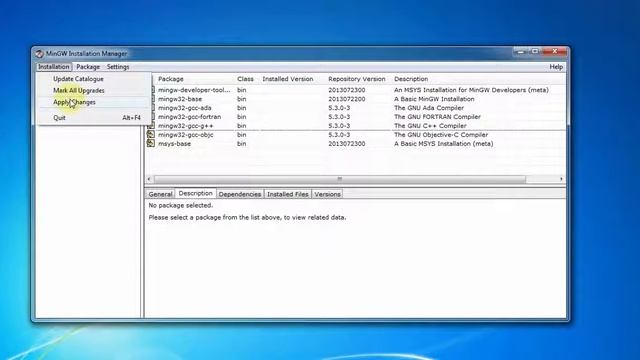Toggle checkbox for msys-base package
This screenshot has width=640, height=360.
click(x=151, y=143)
